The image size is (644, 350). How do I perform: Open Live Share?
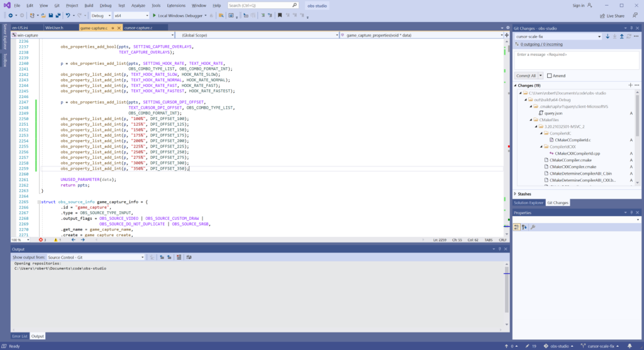(613, 16)
